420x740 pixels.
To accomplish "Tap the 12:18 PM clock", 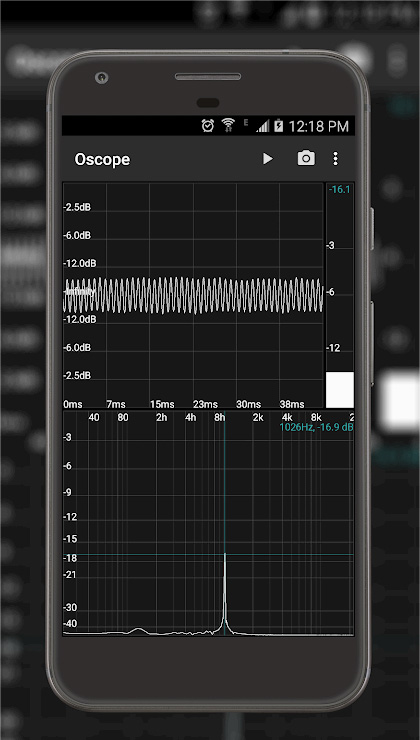I will (319, 126).
